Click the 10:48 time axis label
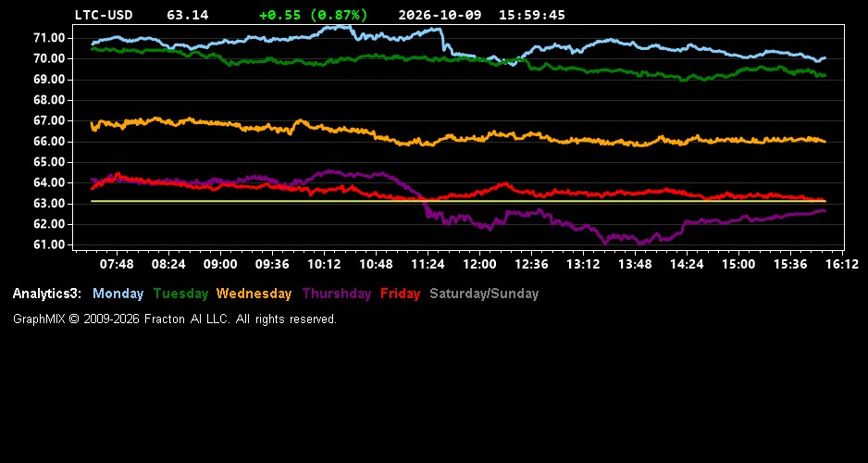Image resolution: width=868 pixels, height=463 pixels. (x=376, y=265)
